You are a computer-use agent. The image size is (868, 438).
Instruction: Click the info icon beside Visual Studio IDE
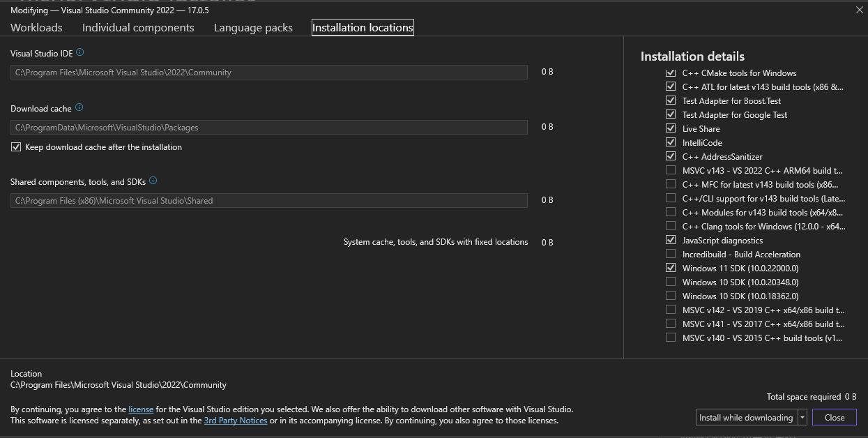tap(79, 52)
